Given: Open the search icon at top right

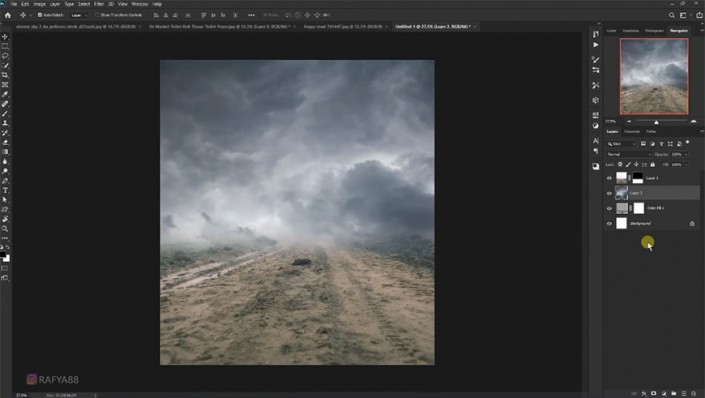Looking at the screenshot, I should tap(672, 15).
